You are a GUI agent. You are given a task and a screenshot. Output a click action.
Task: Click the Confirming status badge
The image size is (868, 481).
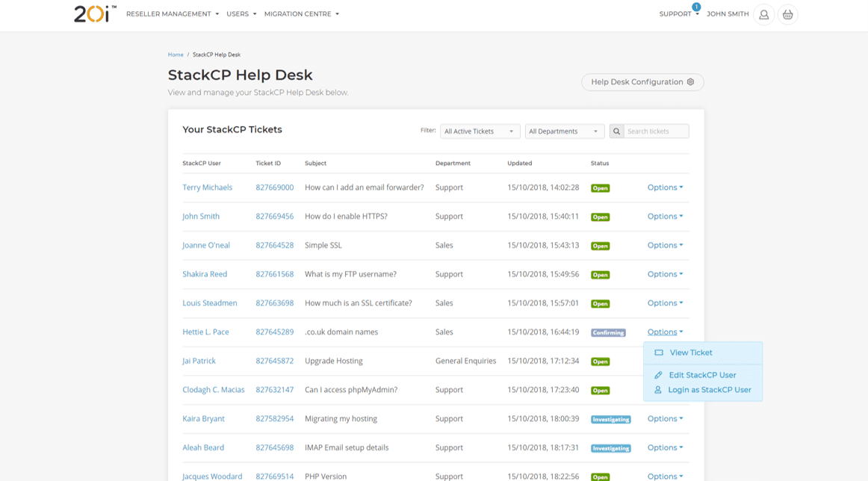point(608,332)
